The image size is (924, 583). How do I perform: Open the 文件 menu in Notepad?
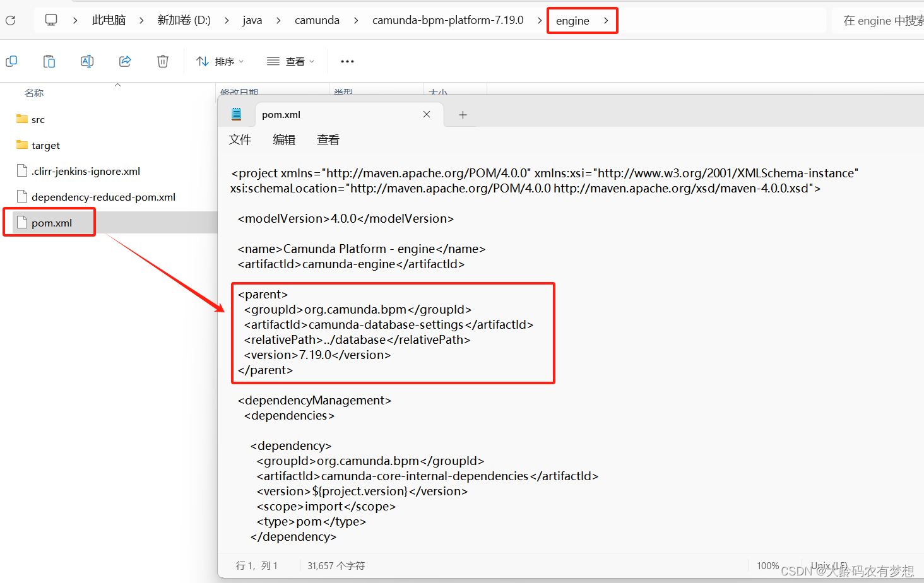coord(240,139)
